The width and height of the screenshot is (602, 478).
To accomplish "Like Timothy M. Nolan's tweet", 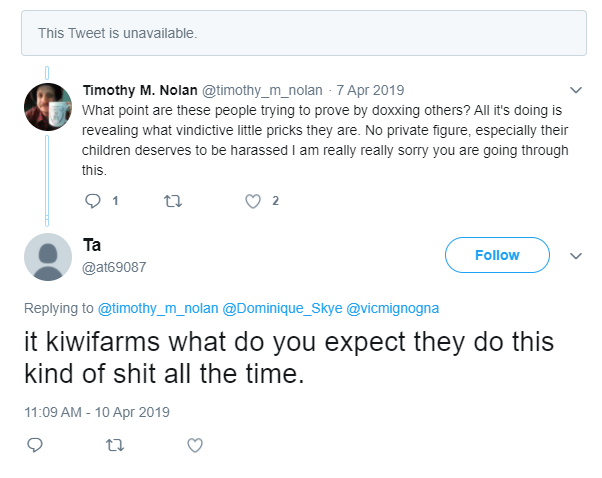I will tap(253, 201).
